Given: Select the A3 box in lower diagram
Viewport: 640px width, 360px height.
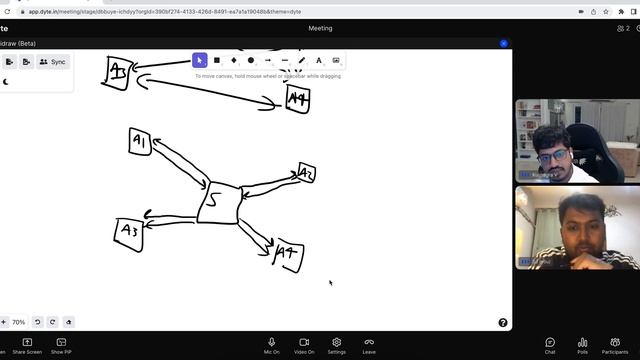Looking at the screenshot, I should (129, 235).
